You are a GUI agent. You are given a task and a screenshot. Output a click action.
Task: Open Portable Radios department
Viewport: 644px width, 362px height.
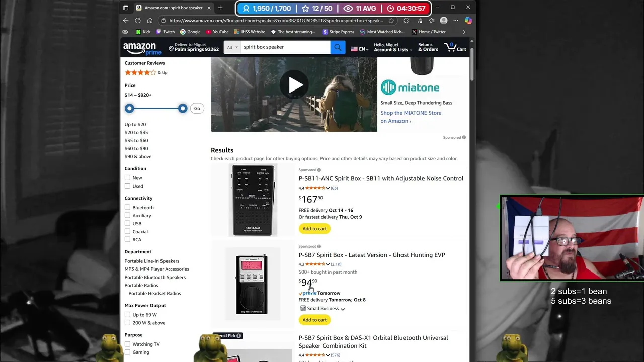click(x=141, y=285)
